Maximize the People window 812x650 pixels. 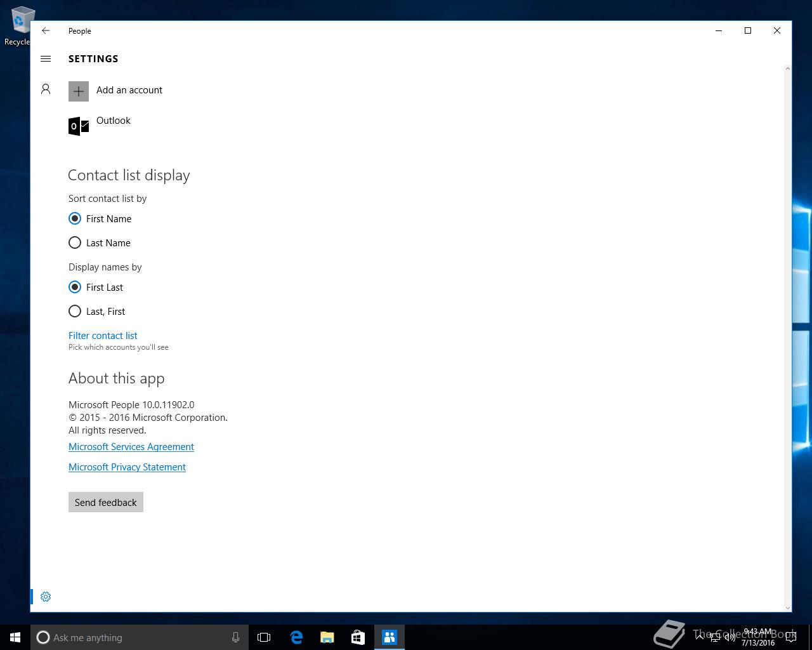pyautogui.click(x=748, y=30)
